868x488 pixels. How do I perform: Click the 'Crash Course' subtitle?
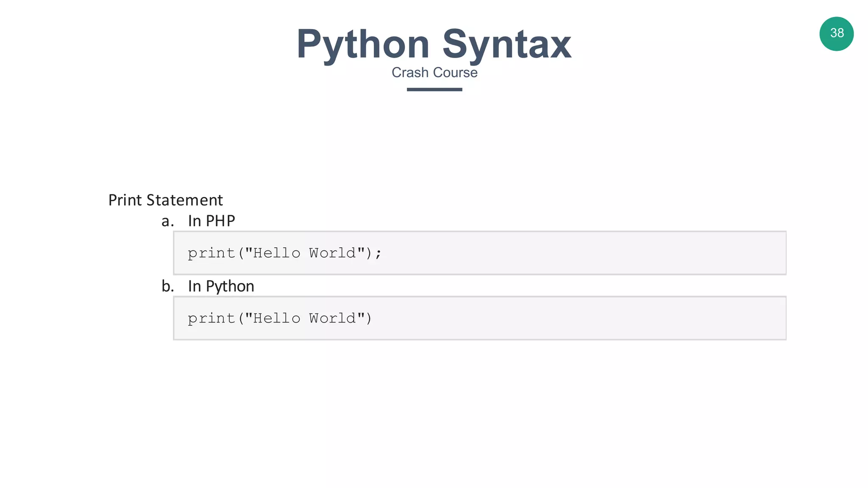(434, 72)
